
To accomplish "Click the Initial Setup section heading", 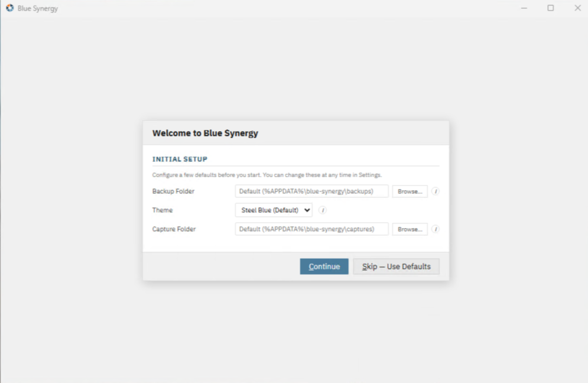I will [x=180, y=160].
